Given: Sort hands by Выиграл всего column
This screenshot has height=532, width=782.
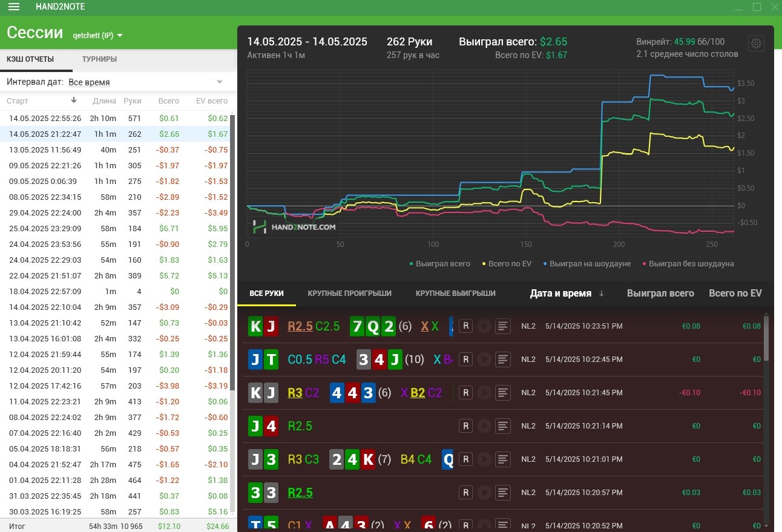Looking at the screenshot, I should click(x=660, y=294).
